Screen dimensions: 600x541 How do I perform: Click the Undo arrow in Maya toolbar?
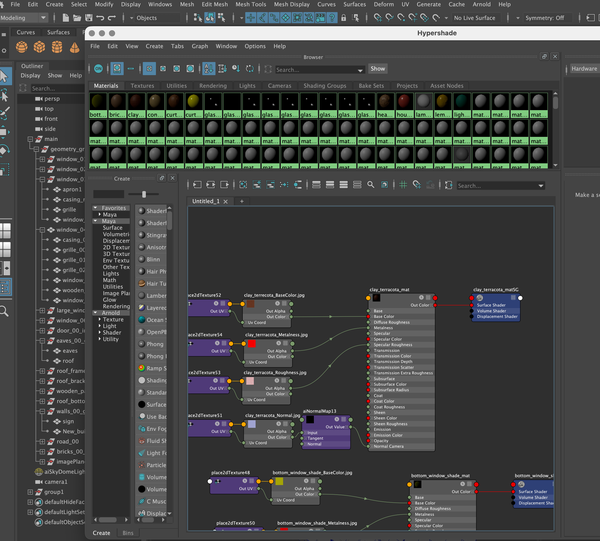100,18
